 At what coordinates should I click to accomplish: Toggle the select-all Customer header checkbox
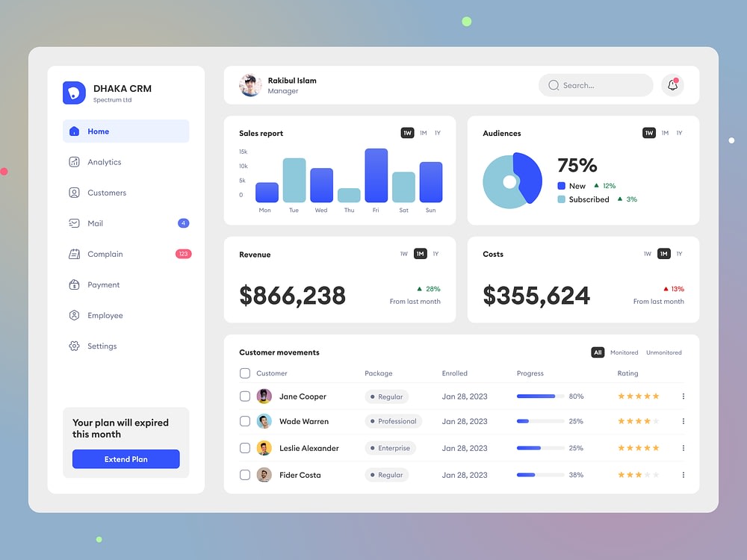point(245,373)
